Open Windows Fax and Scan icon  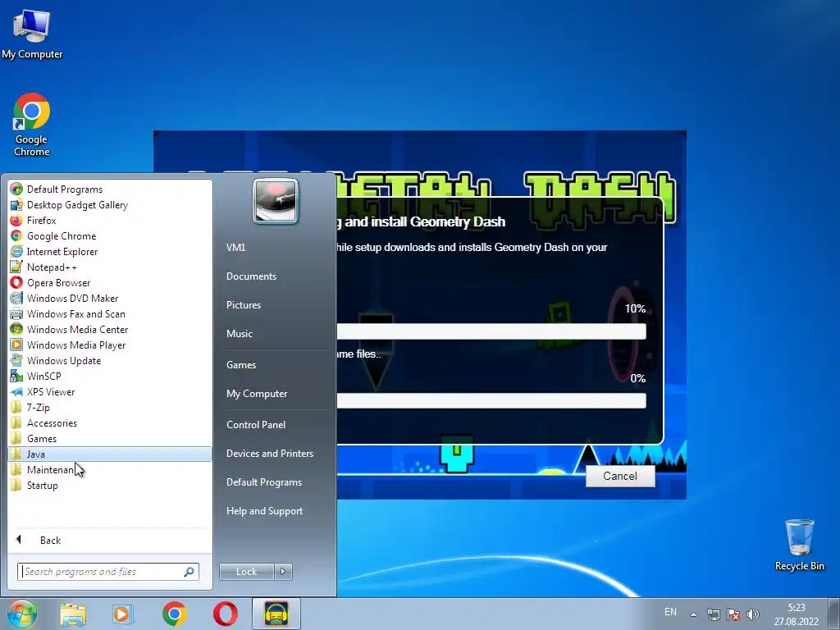[16, 314]
